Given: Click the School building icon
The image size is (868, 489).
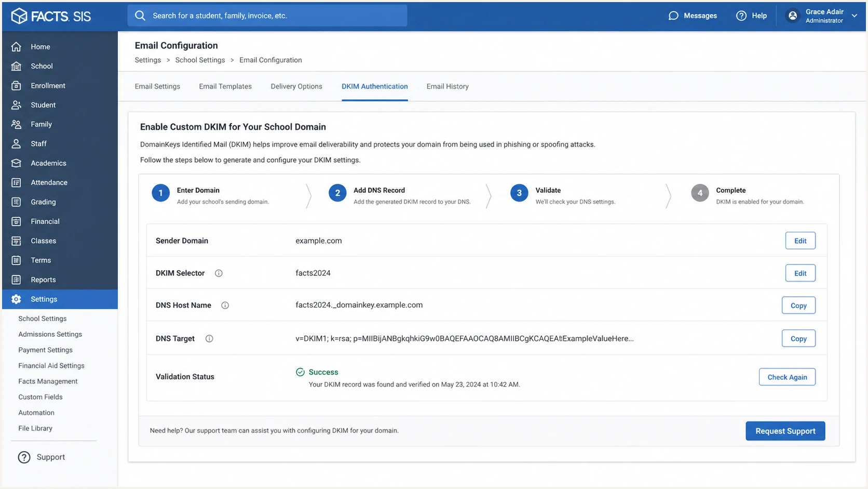Looking at the screenshot, I should [x=17, y=66].
